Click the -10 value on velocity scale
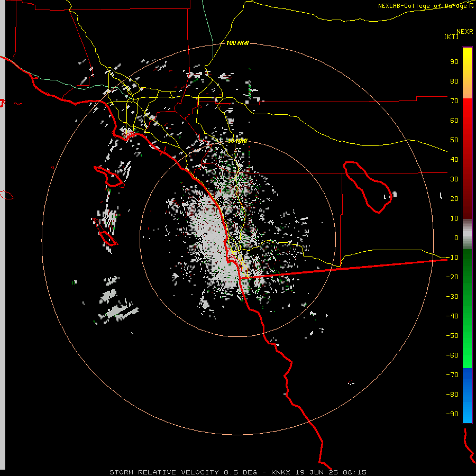 (x=452, y=258)
